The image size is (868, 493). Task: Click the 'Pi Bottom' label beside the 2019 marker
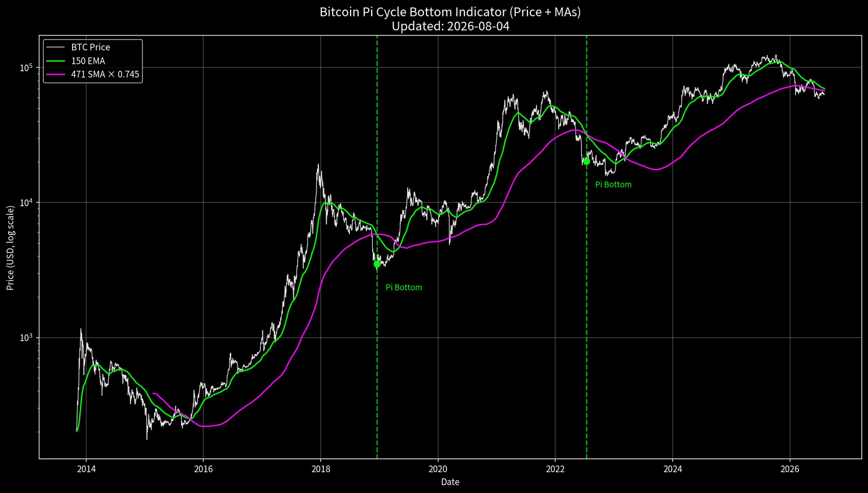(x=404, y=287)
